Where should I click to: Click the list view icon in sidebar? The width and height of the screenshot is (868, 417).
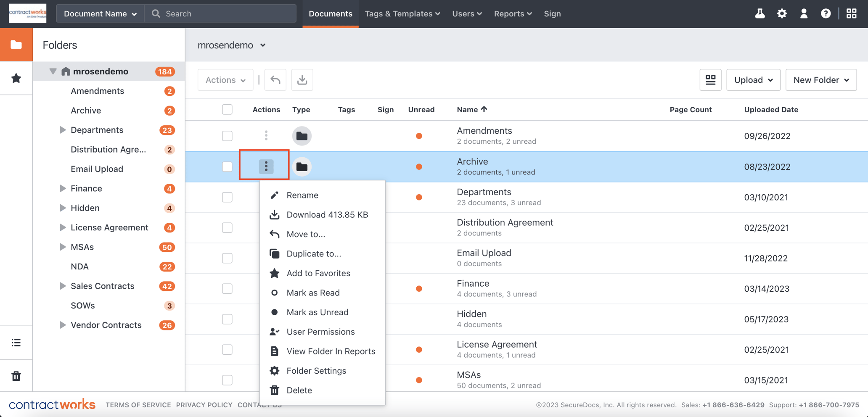click(16, 343)
